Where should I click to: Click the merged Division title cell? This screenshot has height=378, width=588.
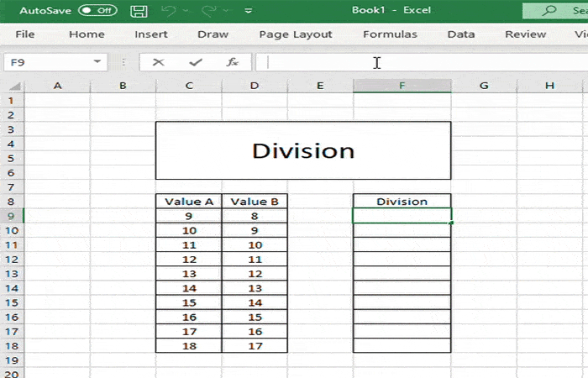point(303,150)
